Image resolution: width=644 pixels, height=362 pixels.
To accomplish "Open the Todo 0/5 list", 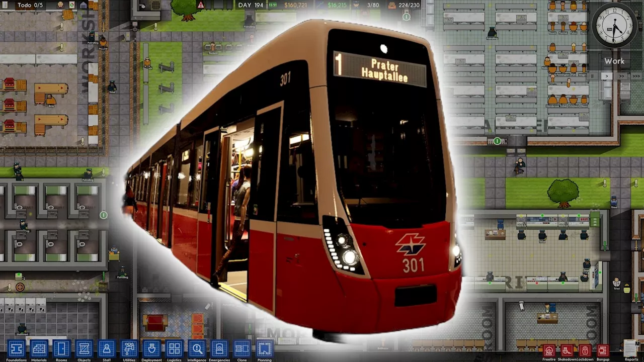I will [x=30, y=5].
